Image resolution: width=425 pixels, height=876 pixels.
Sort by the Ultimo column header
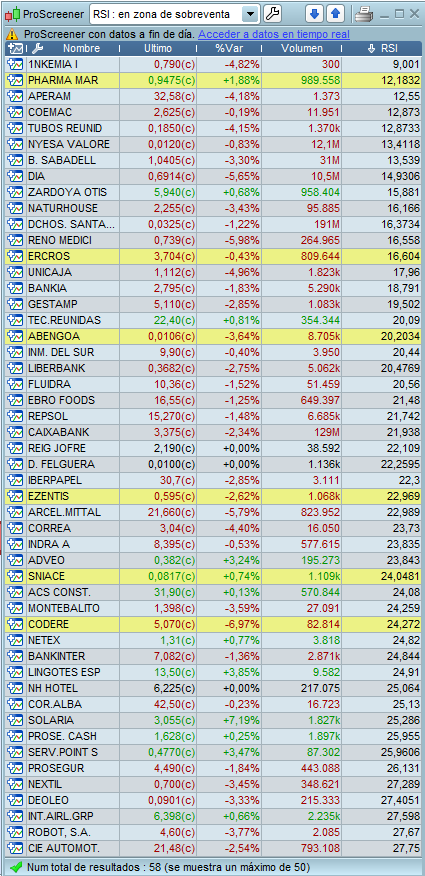pos(158,49)
